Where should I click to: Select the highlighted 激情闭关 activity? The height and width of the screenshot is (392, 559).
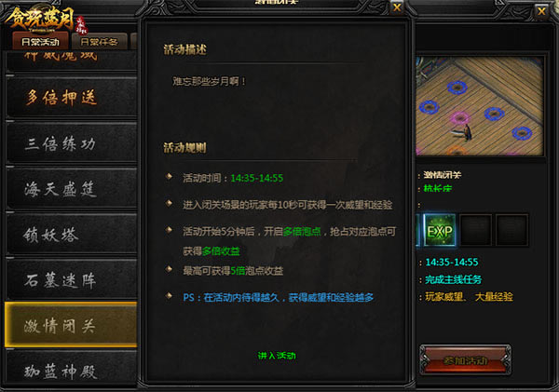[72, 325]
